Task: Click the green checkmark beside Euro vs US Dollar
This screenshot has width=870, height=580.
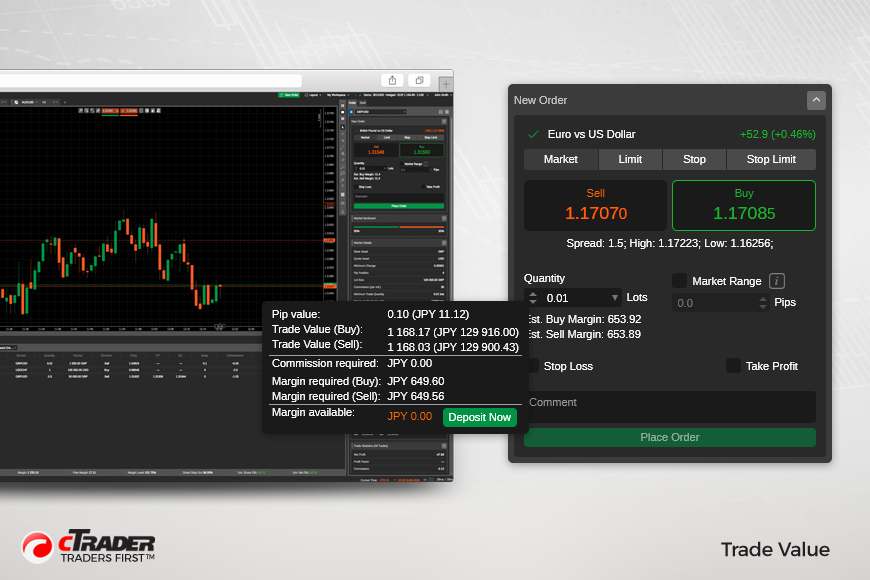Action: pos(534,134)
